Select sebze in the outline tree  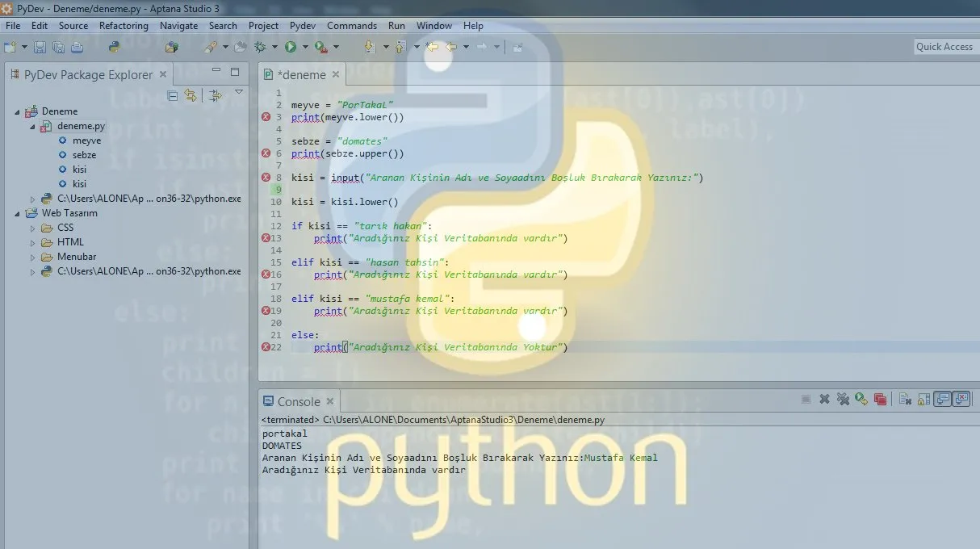84,155
